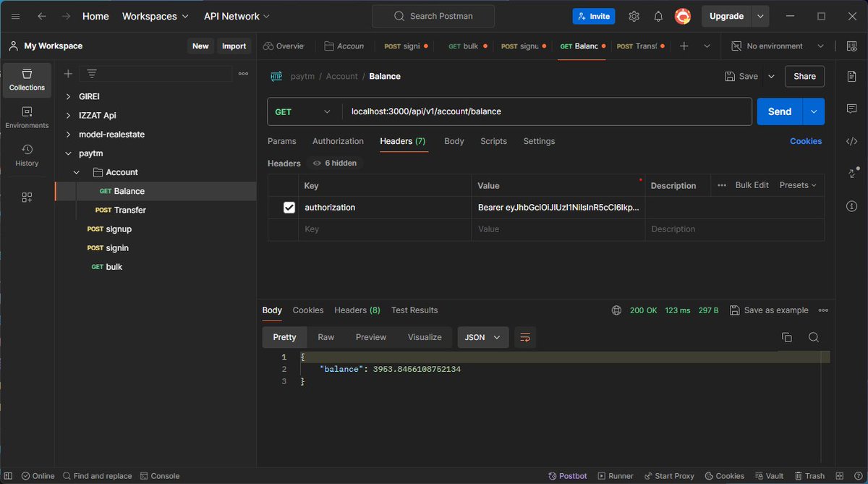Open collections more options ellipsis
Screen dimensions: 868x484
(x=244, y=74)
